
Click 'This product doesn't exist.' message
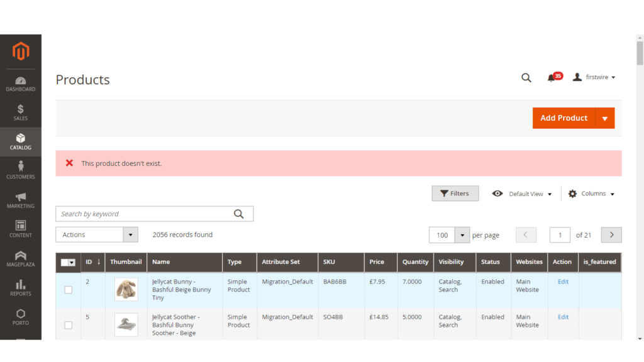click(x=121, y=163)
